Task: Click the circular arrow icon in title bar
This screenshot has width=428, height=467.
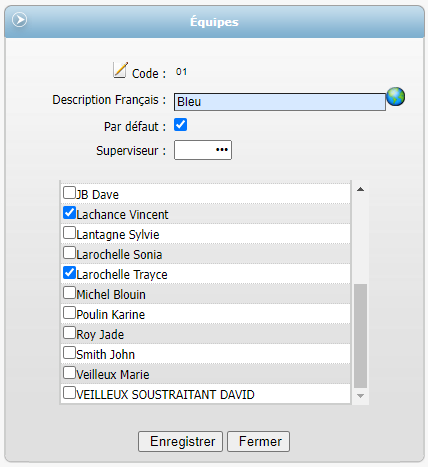Action: tap(19, 20)
